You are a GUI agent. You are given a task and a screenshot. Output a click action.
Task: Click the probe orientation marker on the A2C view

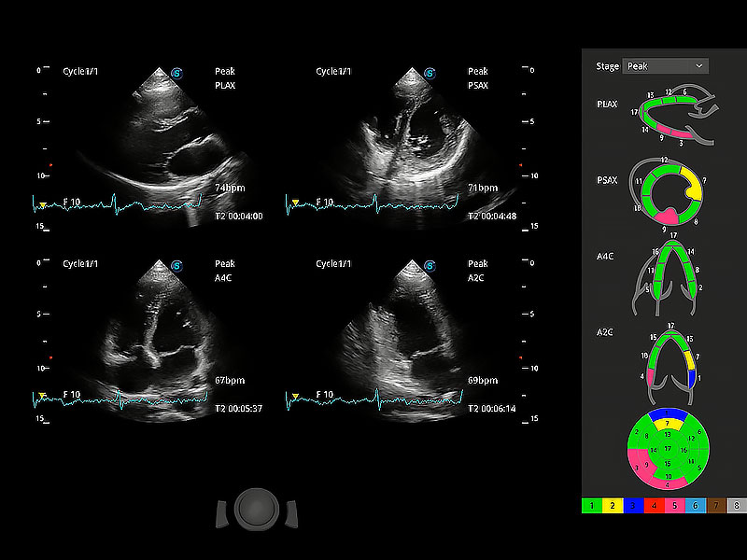click(x=429, y=265)
